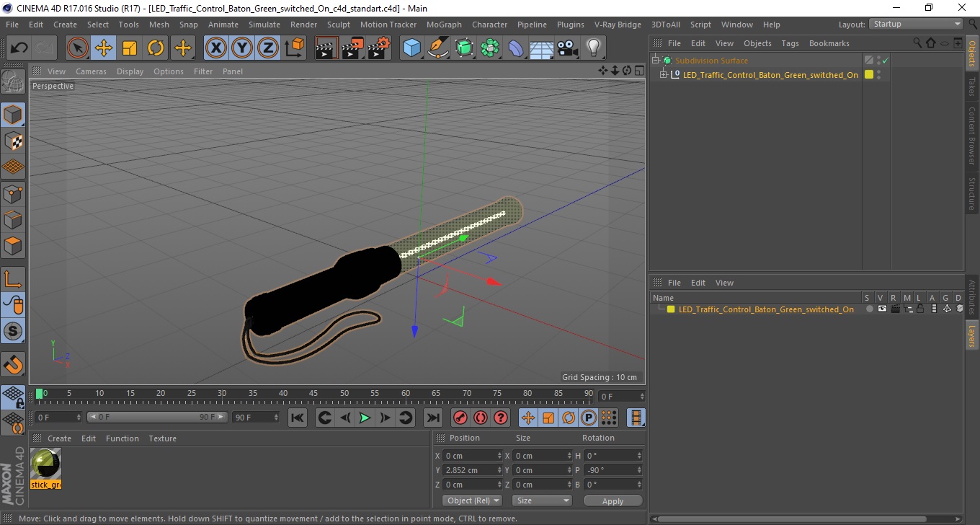Toggle Y axis lock
Screen dimensions: 980x525
(x=242, y=48)
